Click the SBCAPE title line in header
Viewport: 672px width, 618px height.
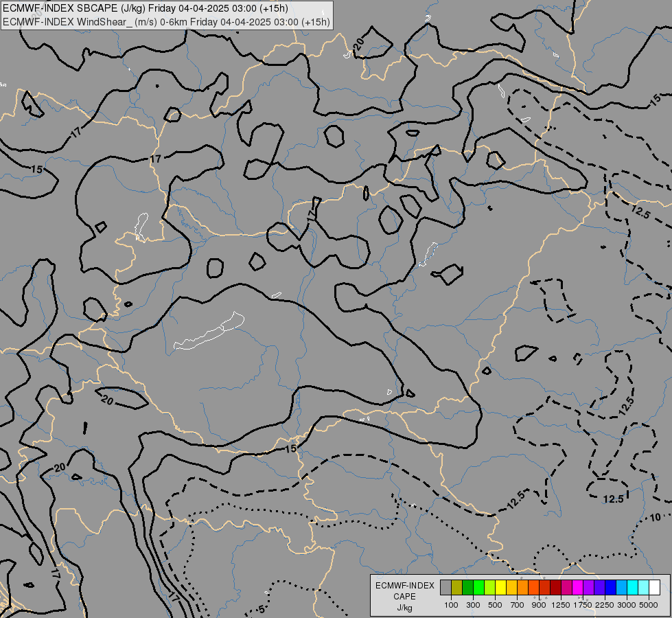146,8
